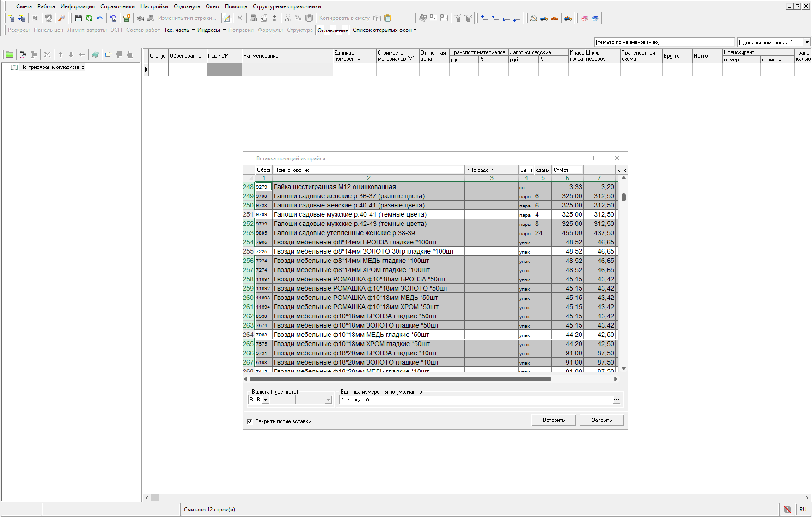Click the green folder icon in left panel

point(10,55)
